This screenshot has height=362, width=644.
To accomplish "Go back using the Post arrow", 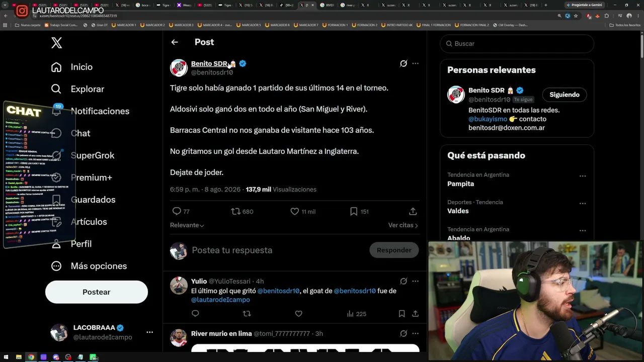I will (175, 42).
